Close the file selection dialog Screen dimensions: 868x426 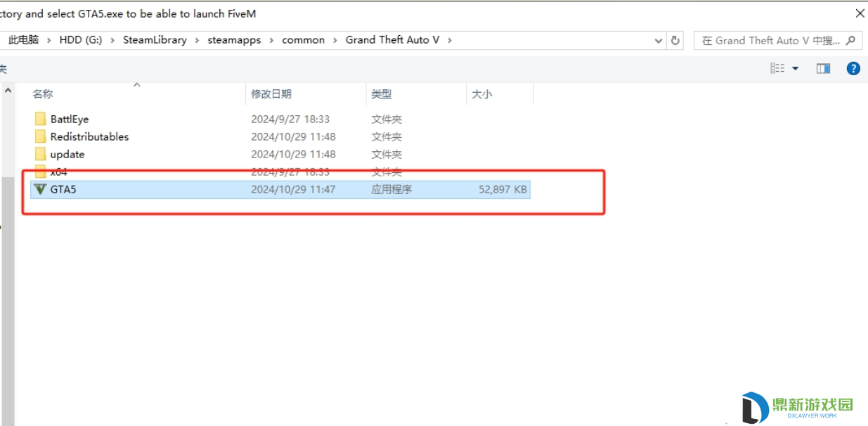coord(860,13)
